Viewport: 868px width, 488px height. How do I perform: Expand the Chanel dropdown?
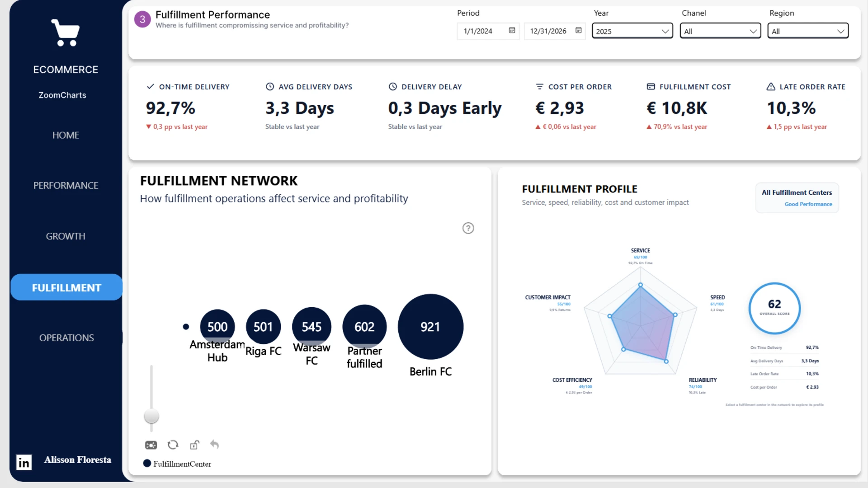click(x=720, y=31)
